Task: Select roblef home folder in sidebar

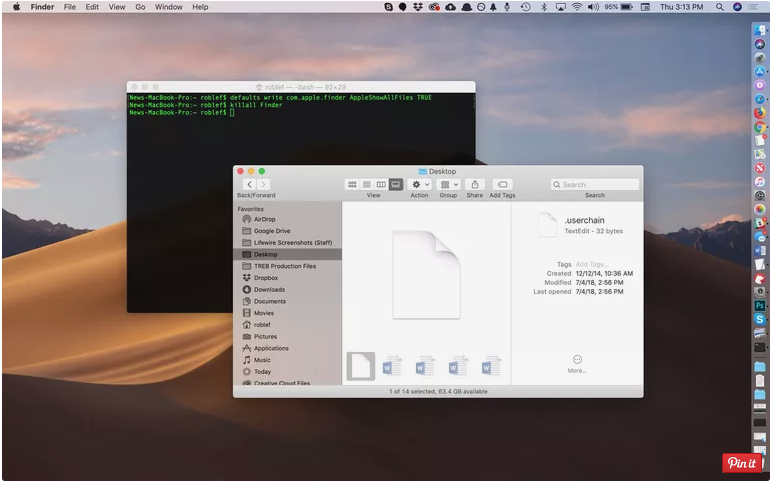Action: click(288, 325)
